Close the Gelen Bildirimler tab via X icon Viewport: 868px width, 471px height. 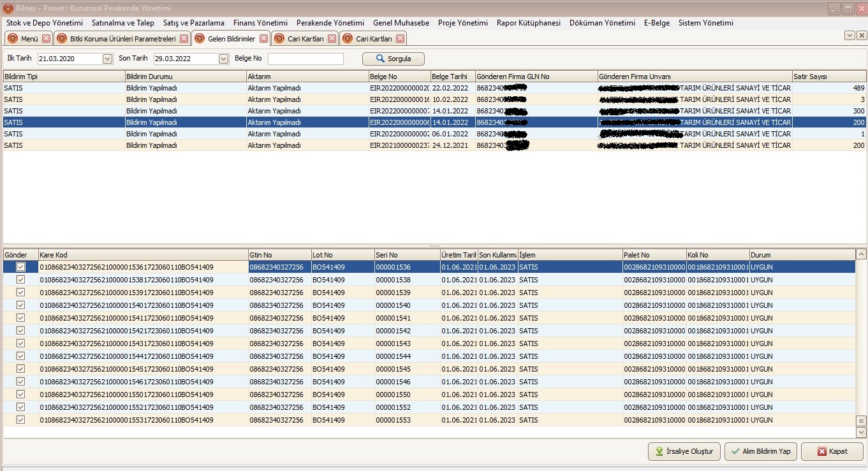pos(263,39)
